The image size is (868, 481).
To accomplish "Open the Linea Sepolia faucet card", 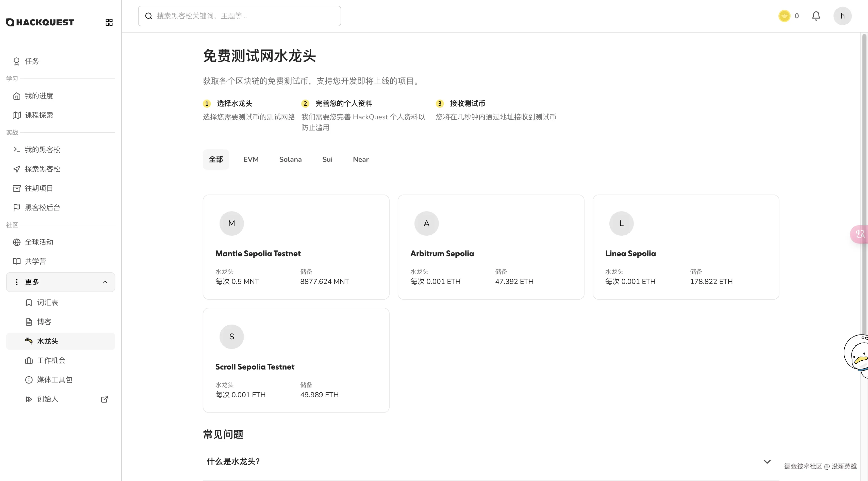I will click(686, 247).
